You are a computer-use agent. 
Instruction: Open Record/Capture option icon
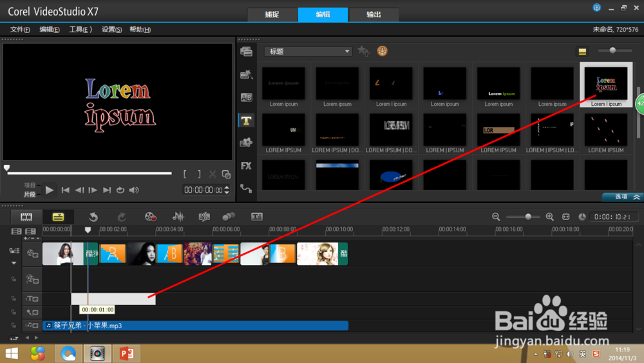pyautogui.click(x=150, y=217)
